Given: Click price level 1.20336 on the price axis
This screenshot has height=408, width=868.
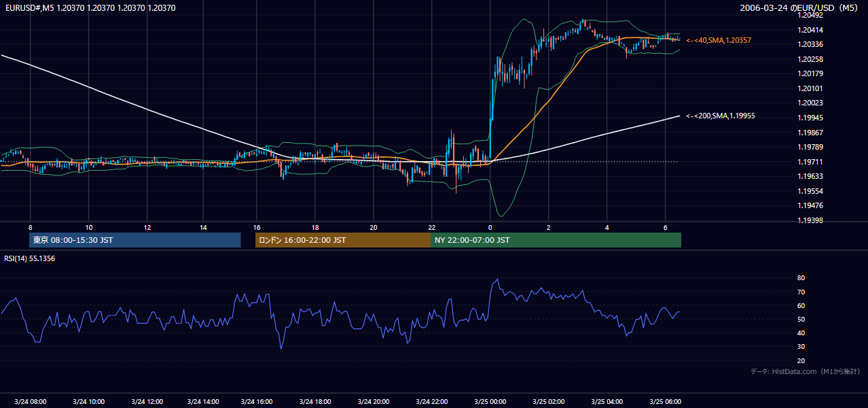Looking at the screenshot, I should 810,44.
